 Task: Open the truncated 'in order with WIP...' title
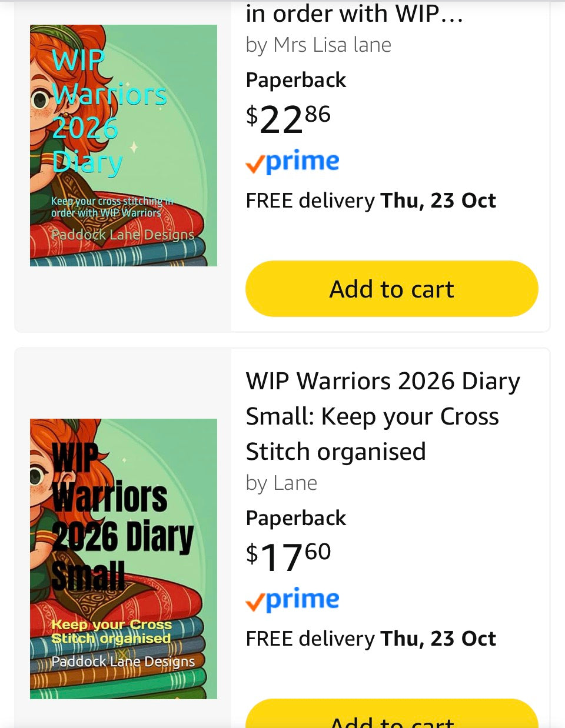coord(353,14)
